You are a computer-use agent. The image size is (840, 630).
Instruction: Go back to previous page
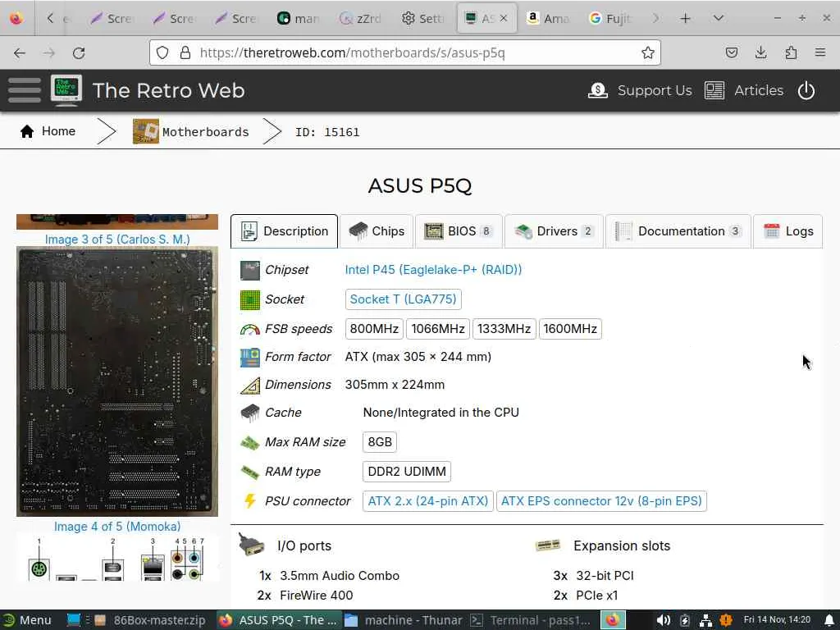(x=20, y=52)
